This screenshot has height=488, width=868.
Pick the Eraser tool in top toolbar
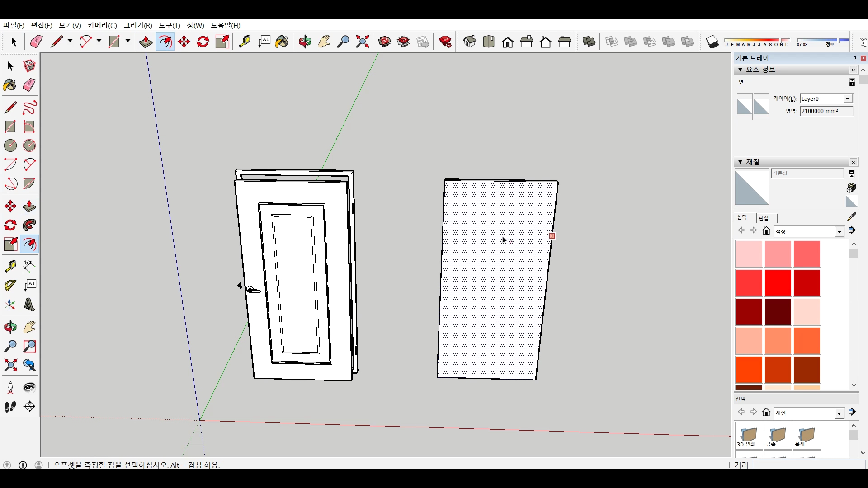tap(36, 42)
